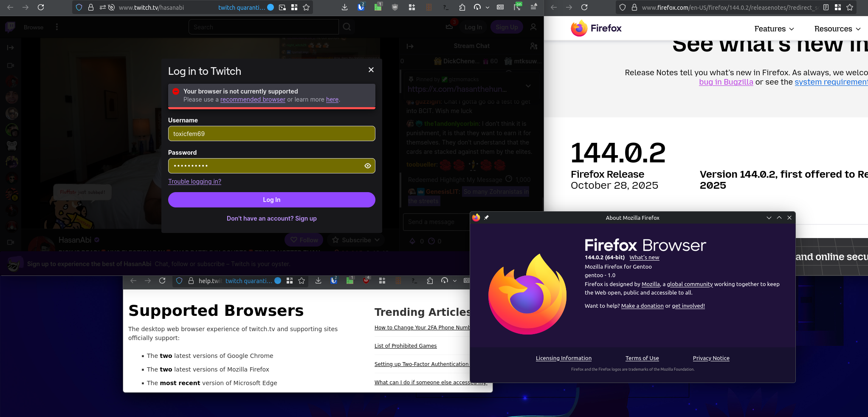Click the Username input field

[x=271, y=133]
